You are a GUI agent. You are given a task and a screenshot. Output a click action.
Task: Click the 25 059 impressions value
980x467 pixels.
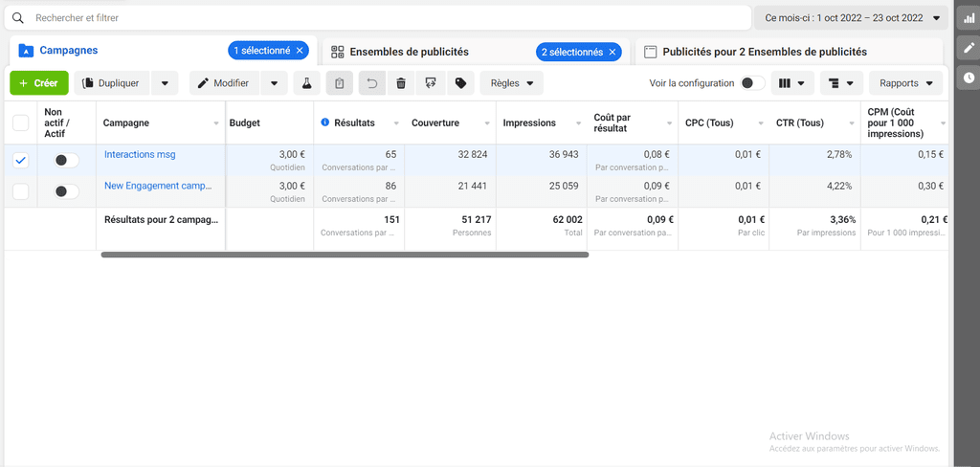tap(562, 186)
